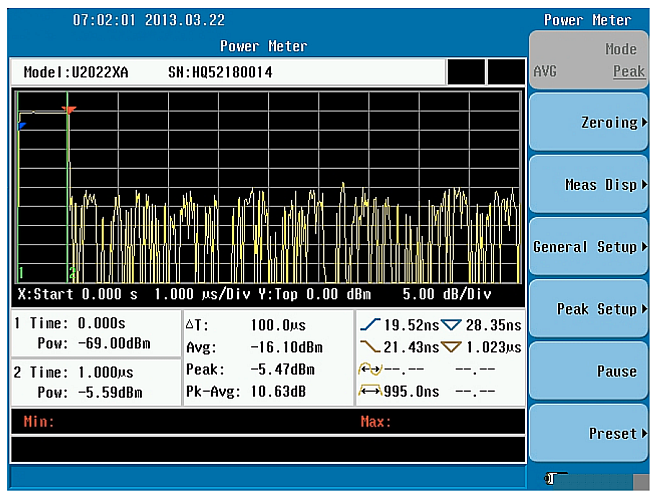The image size is (662, 500).
Task: Open the Preset menu
Action: [x=588, y=434]
